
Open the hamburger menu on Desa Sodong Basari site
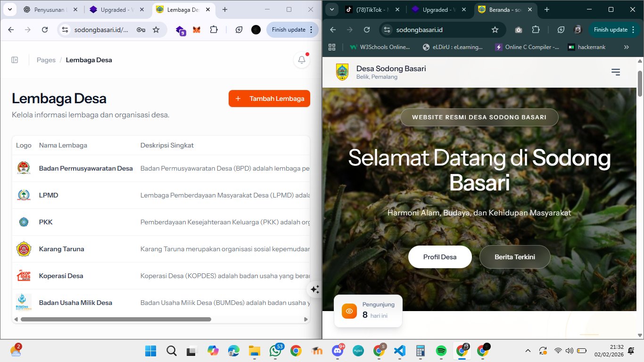point(616,72)
